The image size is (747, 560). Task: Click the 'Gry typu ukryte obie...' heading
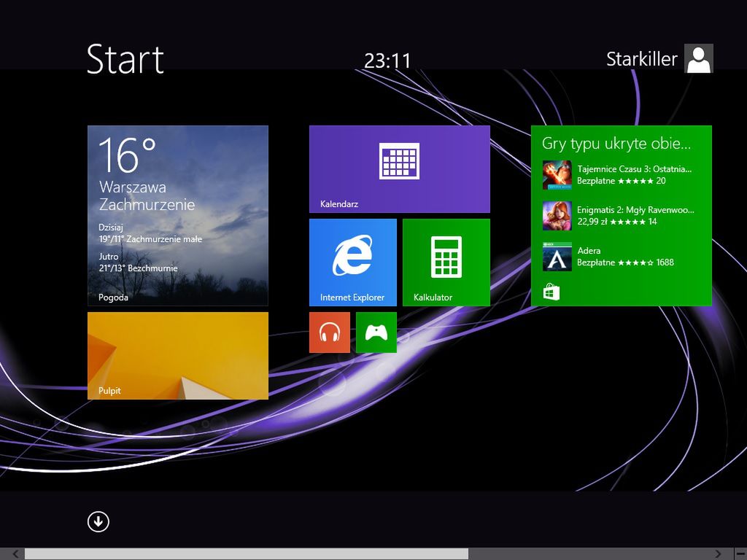pyautogui.click(x=616, y=144)
